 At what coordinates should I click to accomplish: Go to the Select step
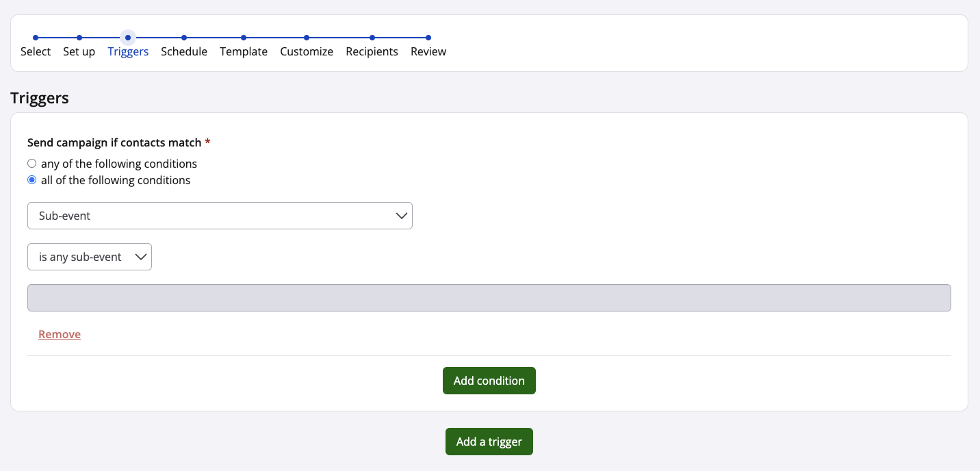[x=36, y=51]
